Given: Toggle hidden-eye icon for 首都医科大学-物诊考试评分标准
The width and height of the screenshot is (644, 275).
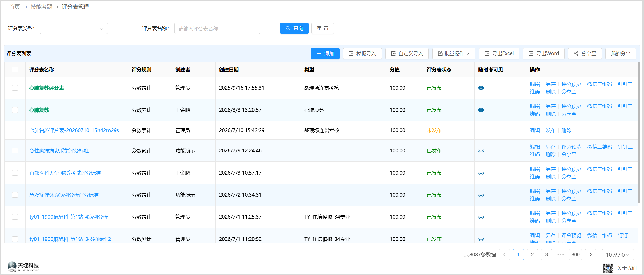Looking at the screenshot, I should pos(481,173).
